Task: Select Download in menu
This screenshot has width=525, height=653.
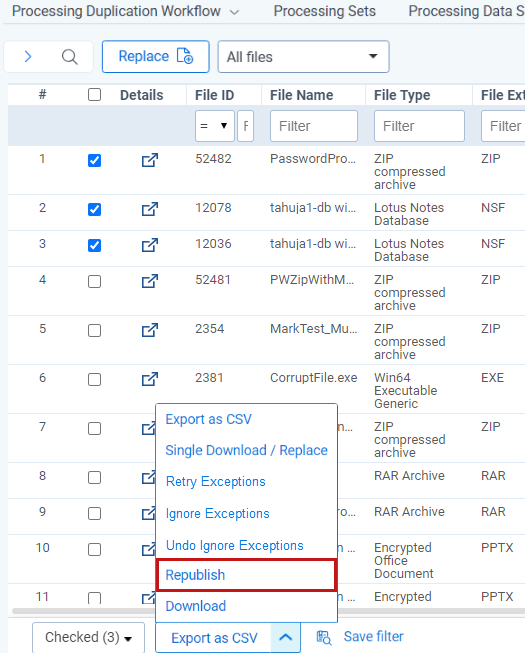Action: tap(196, 606)
